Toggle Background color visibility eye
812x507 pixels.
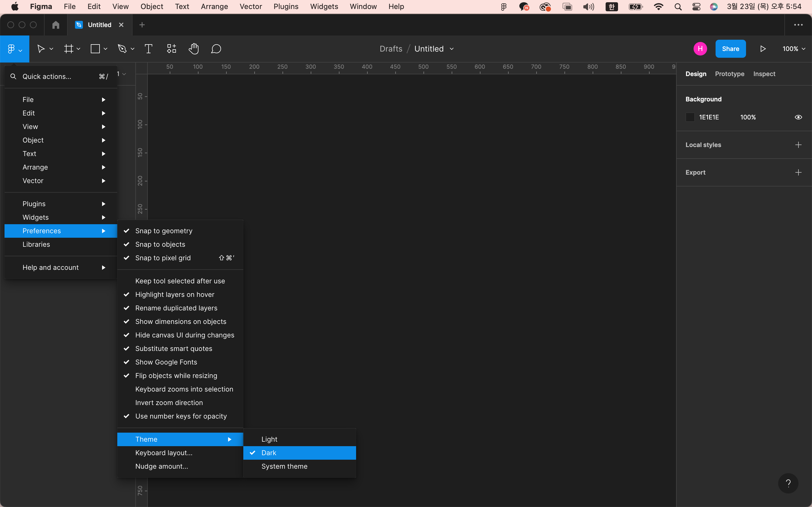(x=798, y=117)
